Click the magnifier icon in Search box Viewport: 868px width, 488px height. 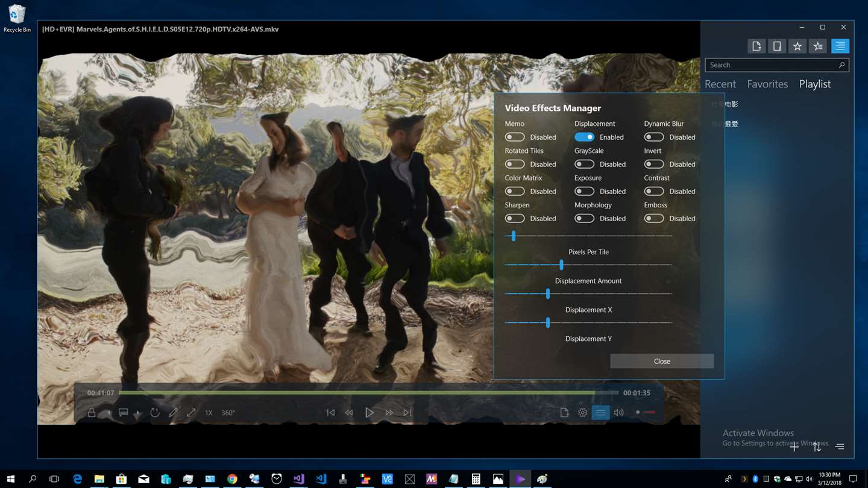[841, 65]
